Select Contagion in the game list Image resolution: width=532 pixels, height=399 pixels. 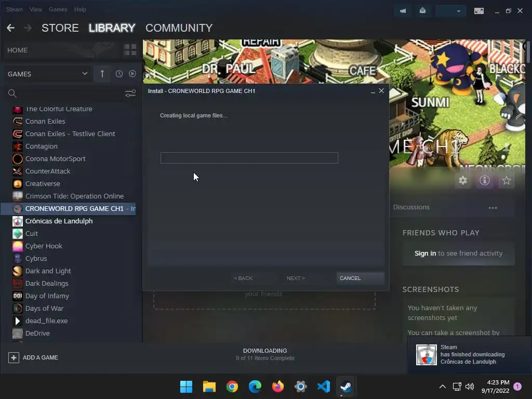coord(41,146)
